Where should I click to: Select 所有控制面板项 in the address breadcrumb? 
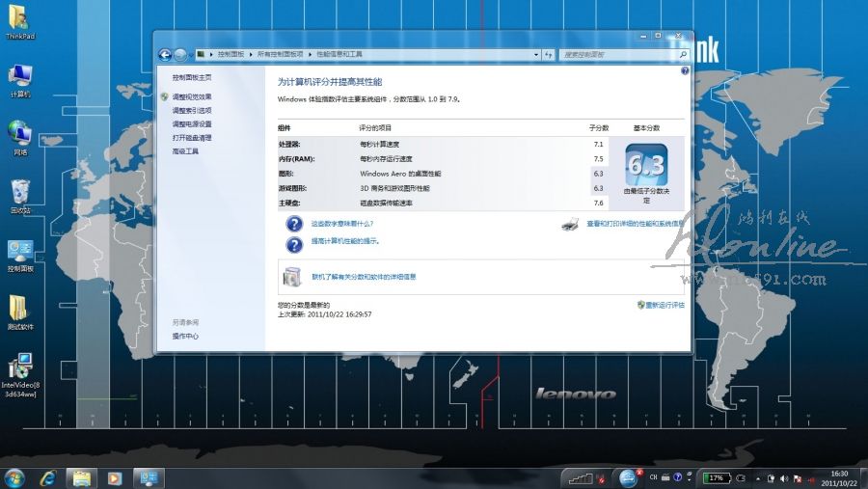[280, 55]
